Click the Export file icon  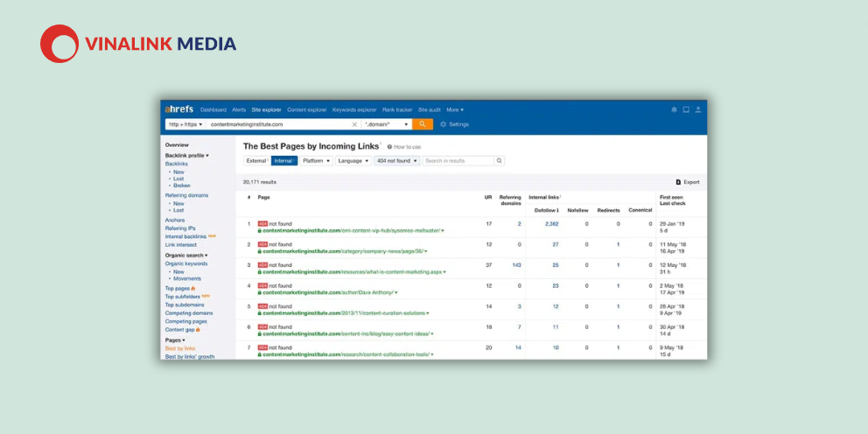[x=678, y=182]
